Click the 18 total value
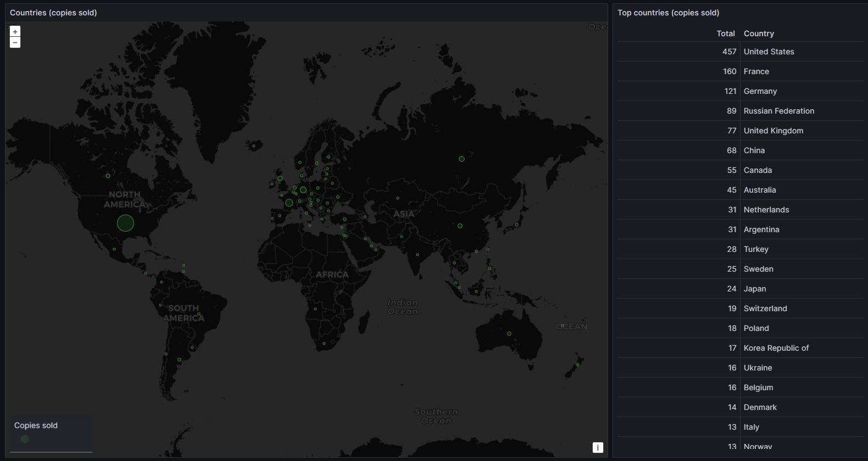 pyautogui.click(x=732, y=328)
